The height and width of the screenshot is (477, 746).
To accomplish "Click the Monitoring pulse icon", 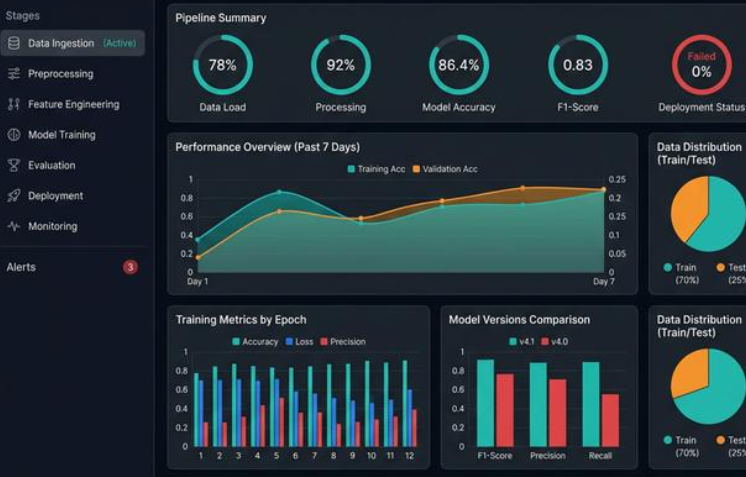I will (x=14, y=226).
